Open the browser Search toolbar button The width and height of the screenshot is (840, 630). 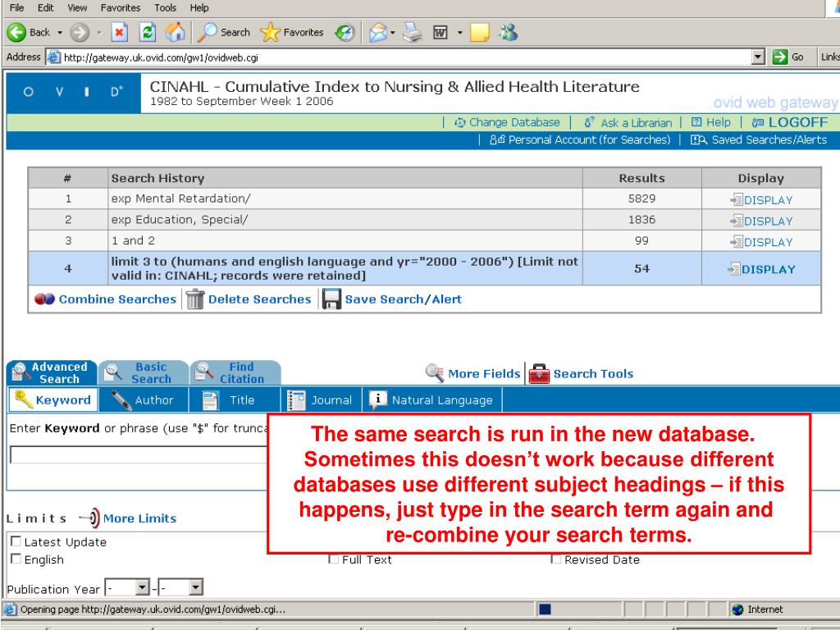[x=223, y=33]
